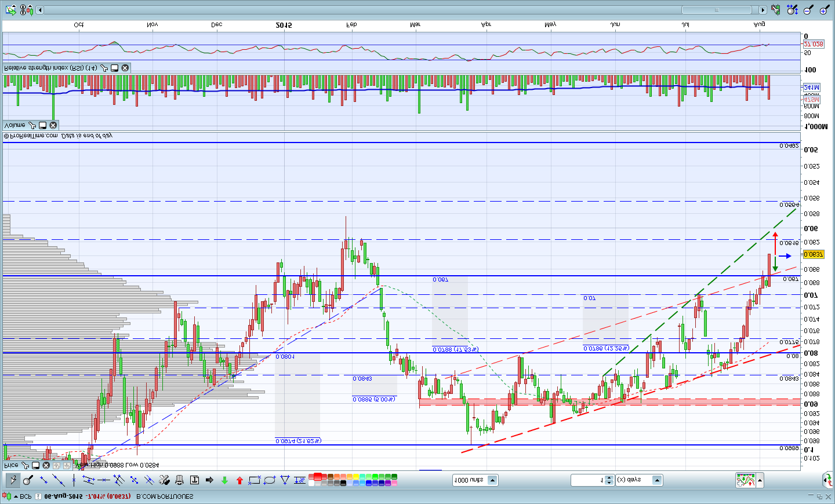The width and height of the screenshot is (835, 504).
Task: Open the 1000 units dropdown
Action: [x=492, y=480]
